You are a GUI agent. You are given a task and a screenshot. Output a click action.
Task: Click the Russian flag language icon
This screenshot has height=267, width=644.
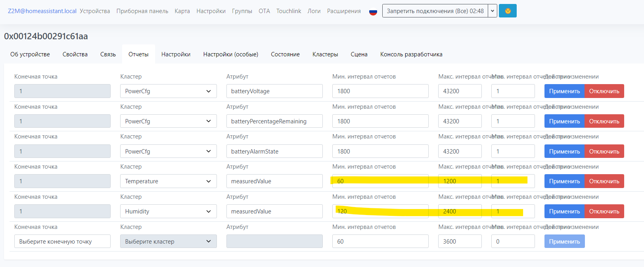pyautogui.click(x=373, y=12)
